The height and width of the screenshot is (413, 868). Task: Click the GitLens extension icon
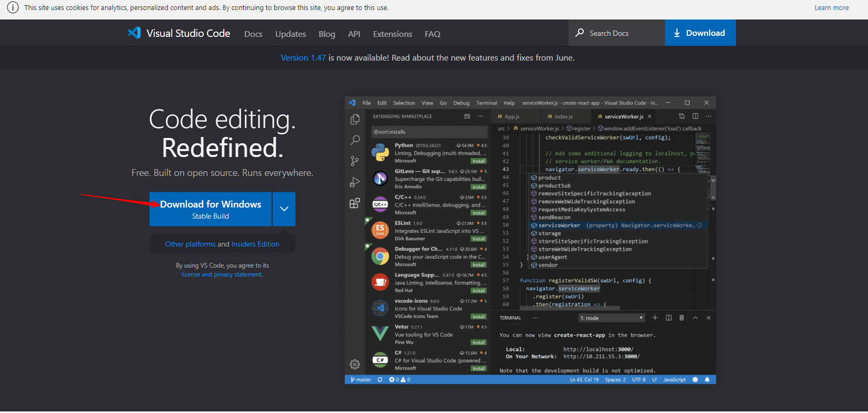(380, 179)
